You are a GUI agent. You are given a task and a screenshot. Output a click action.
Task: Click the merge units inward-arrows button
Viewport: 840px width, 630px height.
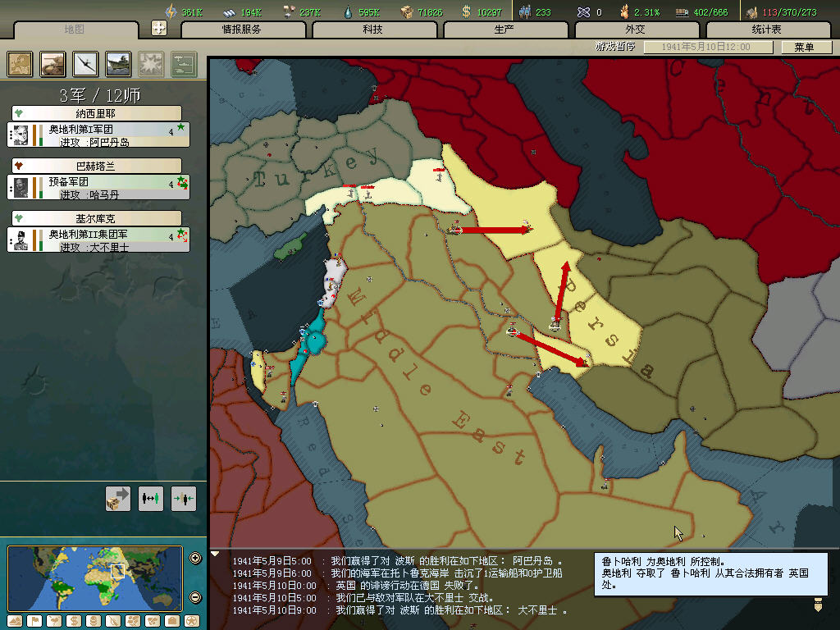[184, 499]
